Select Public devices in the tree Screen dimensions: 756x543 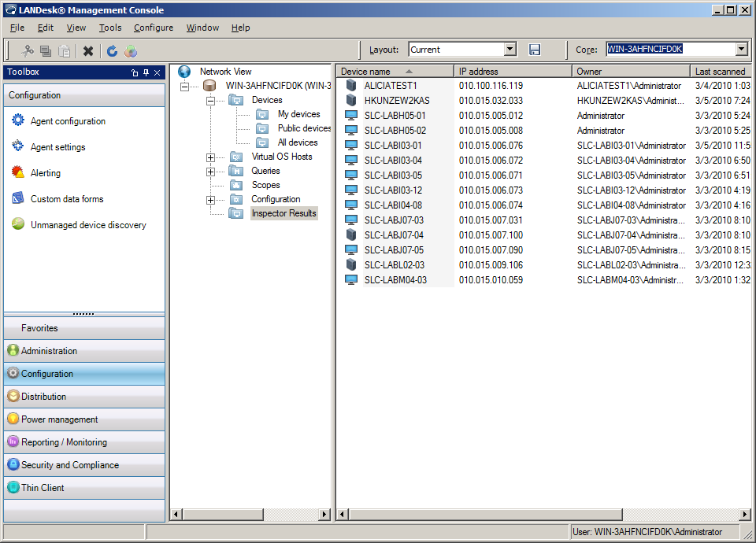pos(304,128)
